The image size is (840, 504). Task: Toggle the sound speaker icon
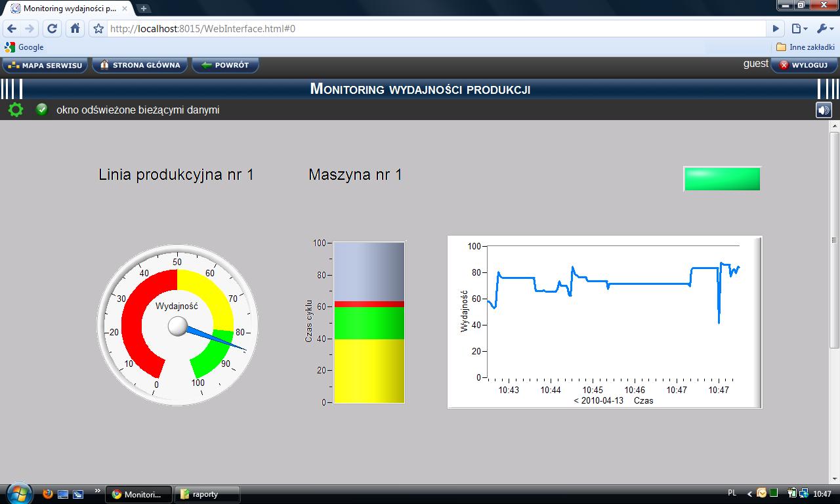click(x=824, y=110)
